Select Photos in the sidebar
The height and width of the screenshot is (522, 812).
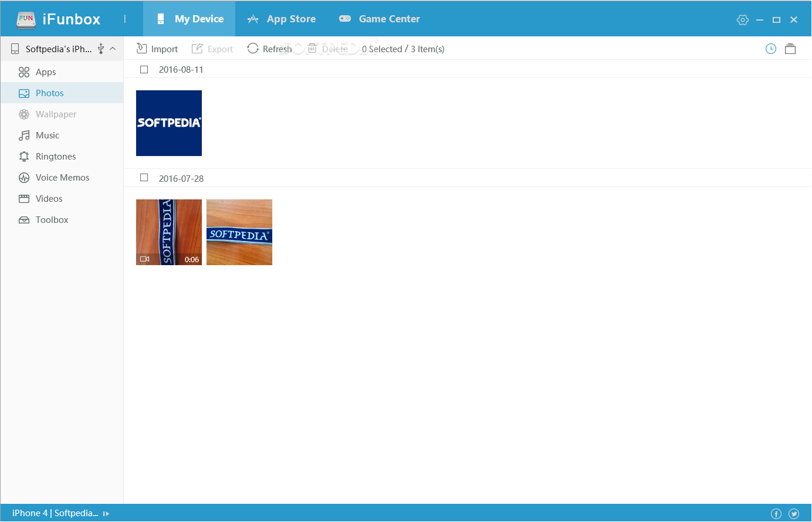[x=62, y=93]
